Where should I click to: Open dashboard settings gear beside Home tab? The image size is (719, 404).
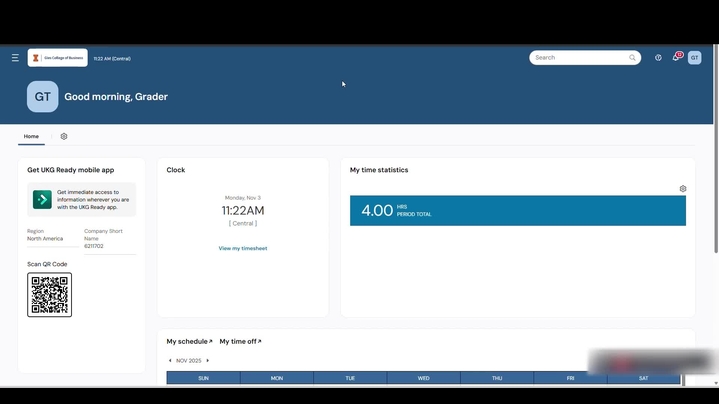coord(64,136)
